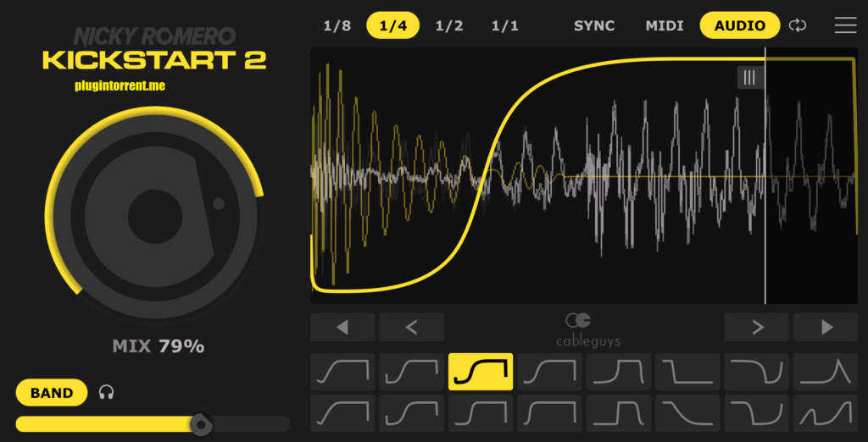868x442 pixels.
Task: Select the second curve shape in top preset row
Action: click(411, 372)
